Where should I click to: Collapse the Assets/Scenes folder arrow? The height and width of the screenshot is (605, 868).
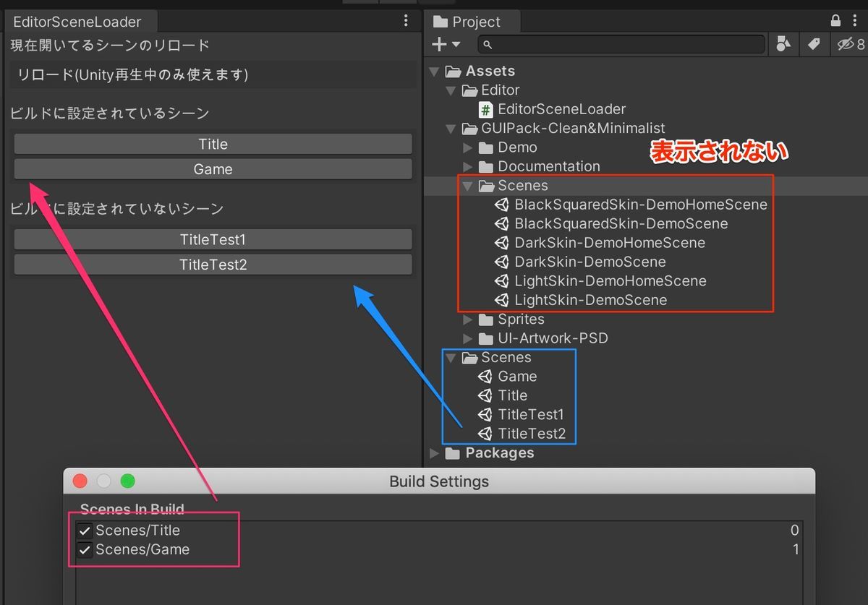[x=451, y=358]
